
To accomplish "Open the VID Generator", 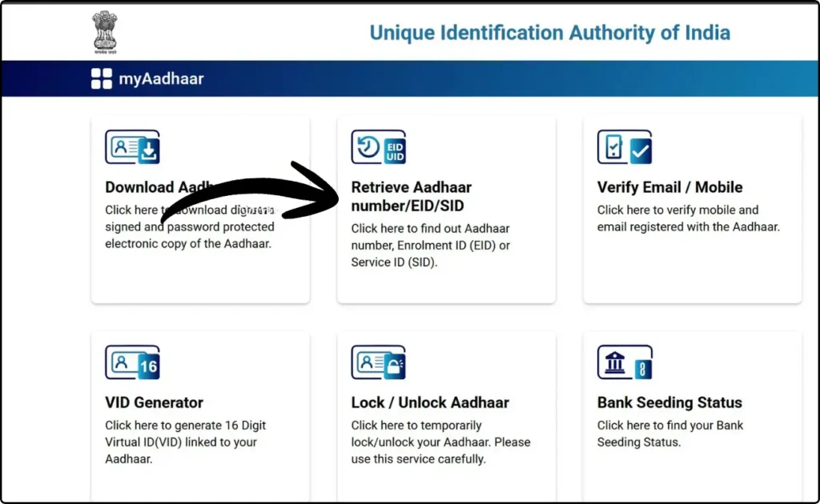I will click(x=154, y=402).
